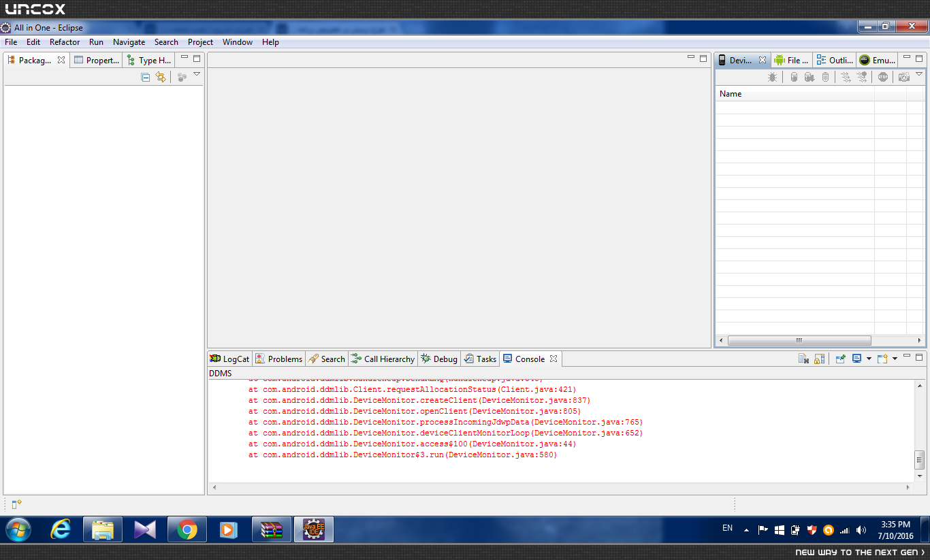This screenshot has height=560, width=930.
Task: Expand Display Selected Console dropdown arrow
Action: pyautogui.click(x=869, y=359)
